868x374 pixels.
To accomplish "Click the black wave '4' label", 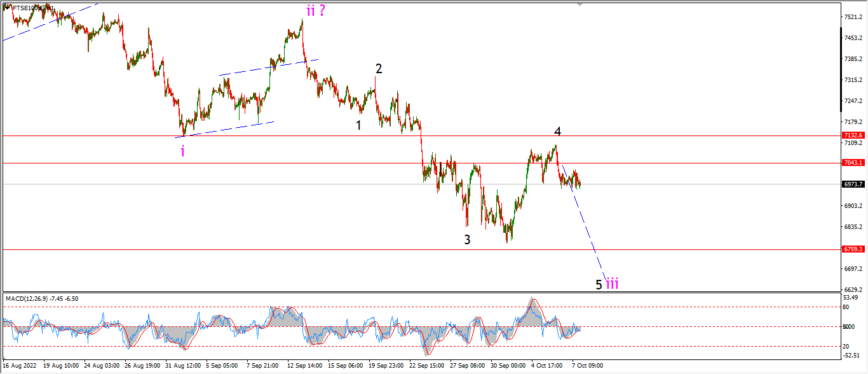I will tap(557, 132).
